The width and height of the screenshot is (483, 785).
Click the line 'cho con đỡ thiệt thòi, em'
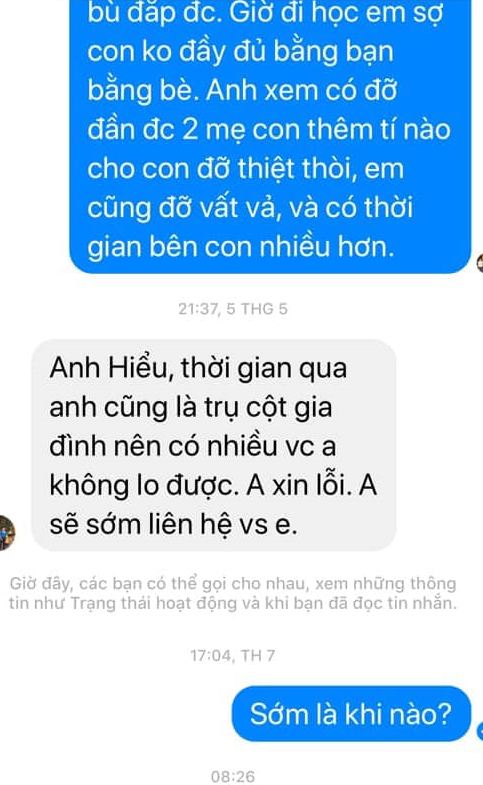(x=246, y=169)
